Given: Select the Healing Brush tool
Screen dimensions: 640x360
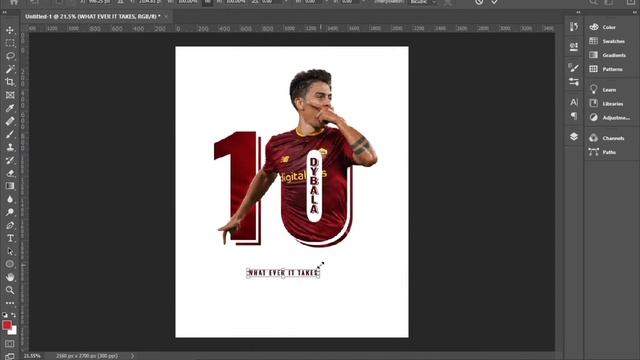Looking at the screenshot, I should (x=10, y=121).
